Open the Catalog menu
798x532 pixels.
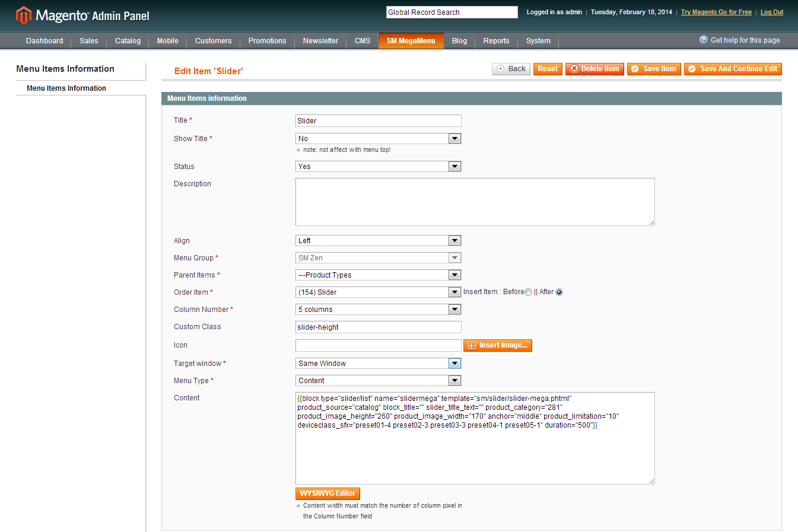click(x=128, y=41)
